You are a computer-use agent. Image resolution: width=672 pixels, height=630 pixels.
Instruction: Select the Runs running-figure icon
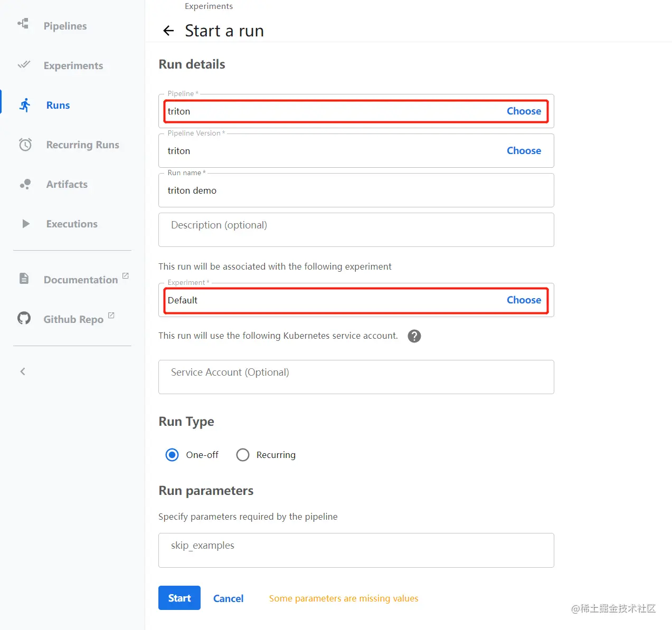(x=25, y=105)
